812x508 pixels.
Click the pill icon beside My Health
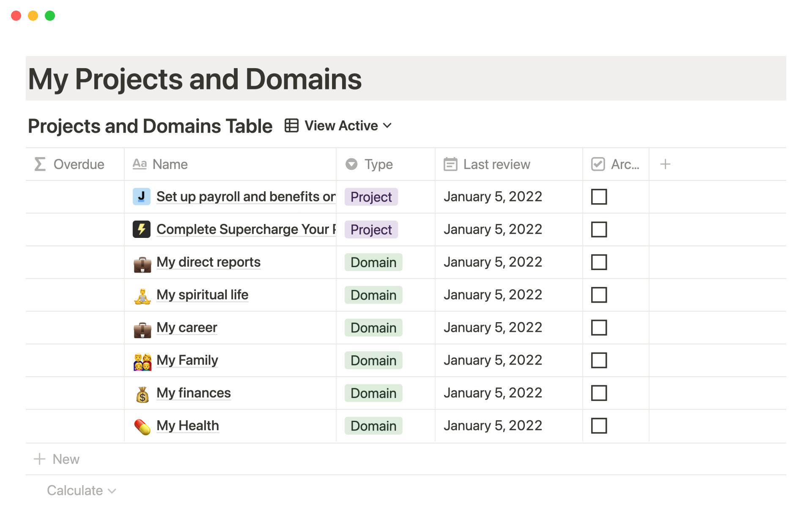(x=143, y=426)
